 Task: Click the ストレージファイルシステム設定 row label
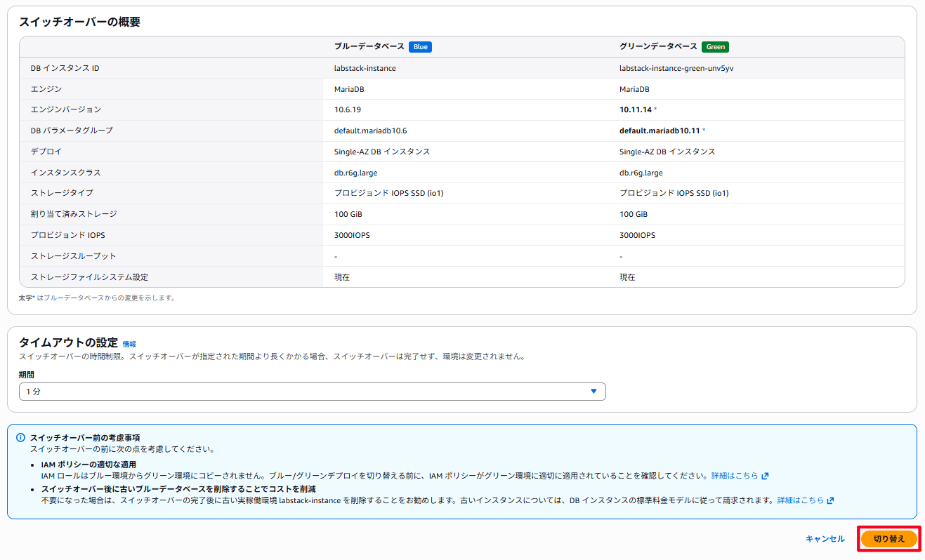[x=89, y=277]
